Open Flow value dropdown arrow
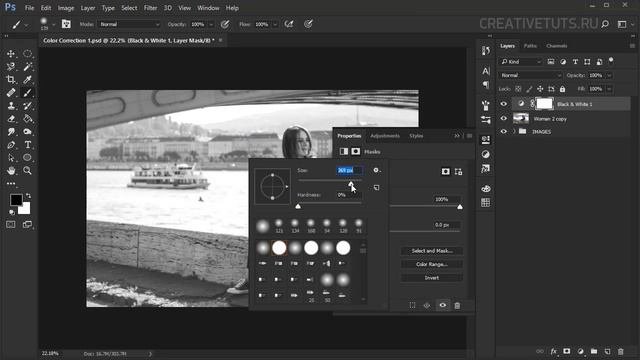Screen dimensions: 640x360 click(x=275, y=24)
